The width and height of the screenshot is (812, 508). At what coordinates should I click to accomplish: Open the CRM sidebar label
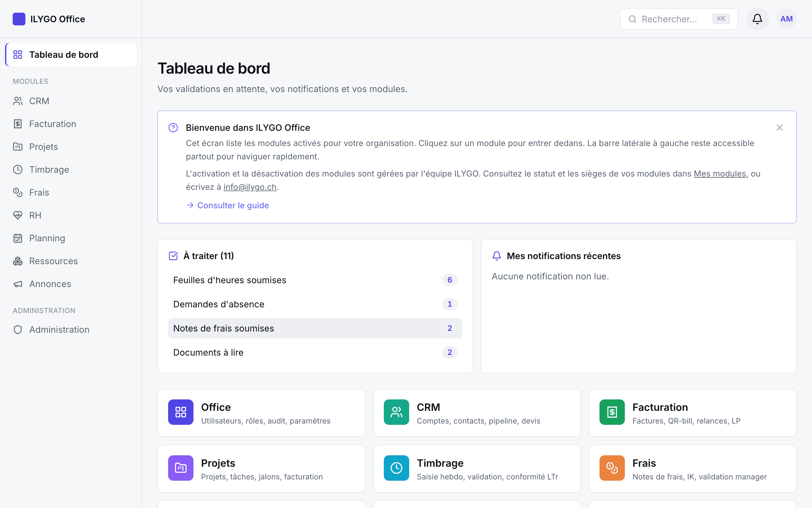click(x=39, y=101)
